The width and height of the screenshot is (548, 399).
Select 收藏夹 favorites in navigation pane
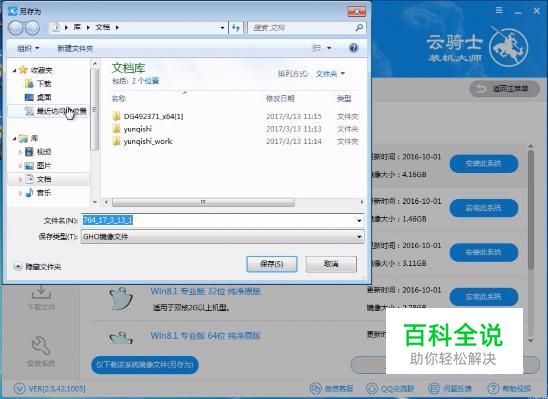(x=41, y=70)
